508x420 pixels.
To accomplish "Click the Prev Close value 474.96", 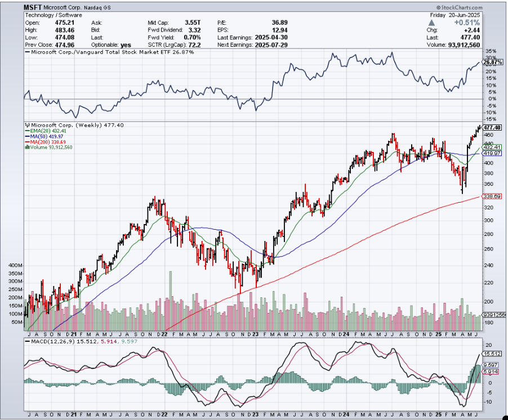I will tap(64, 44).
